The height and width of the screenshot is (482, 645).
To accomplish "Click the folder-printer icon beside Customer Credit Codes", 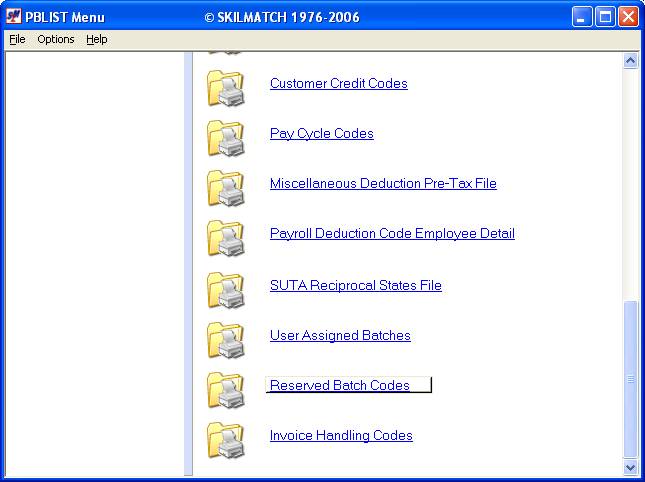I will tap(226, 88).
